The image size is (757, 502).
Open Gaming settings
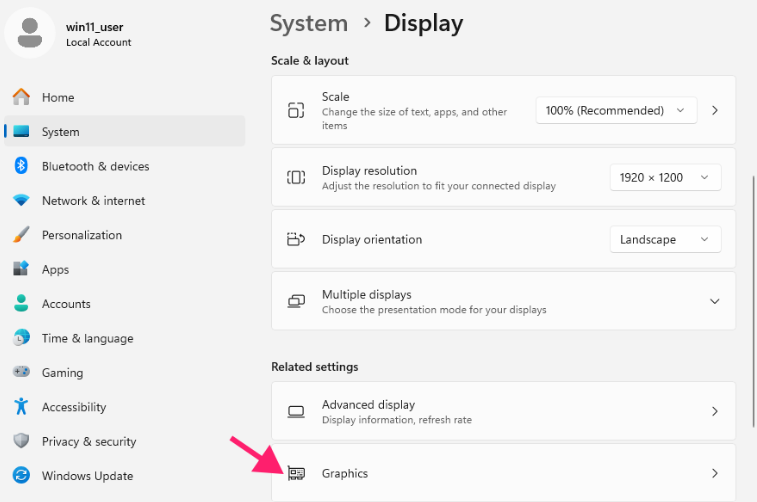tap(125, 372)
